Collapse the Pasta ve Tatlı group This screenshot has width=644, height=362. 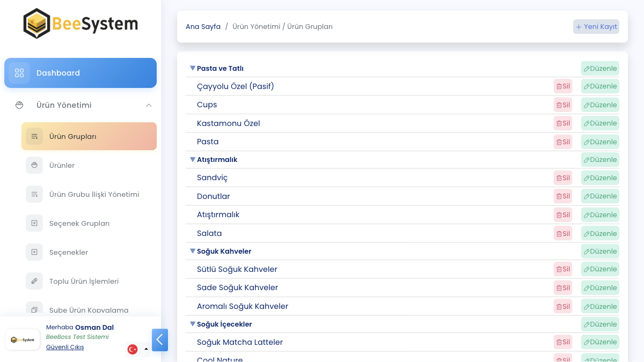point(193,68)
